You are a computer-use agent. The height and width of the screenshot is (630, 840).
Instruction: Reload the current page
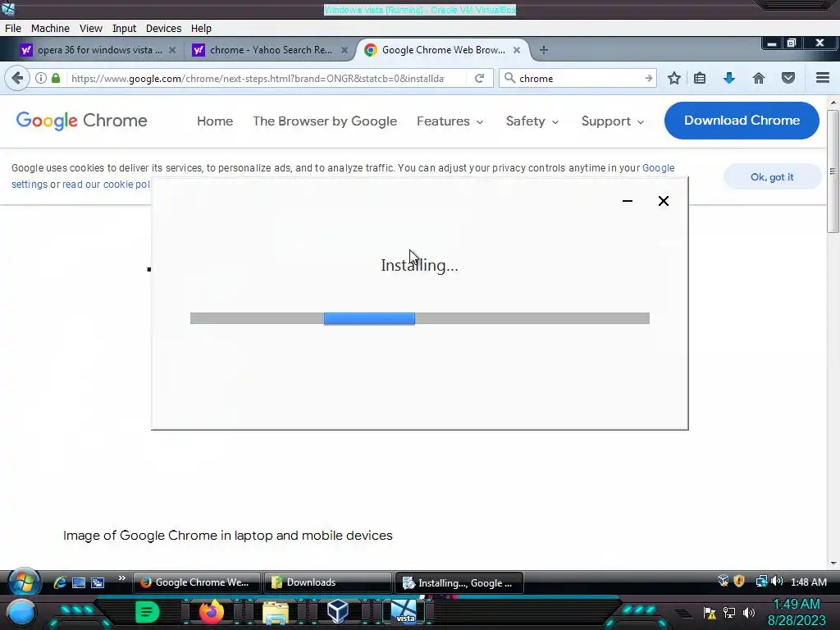479,78
